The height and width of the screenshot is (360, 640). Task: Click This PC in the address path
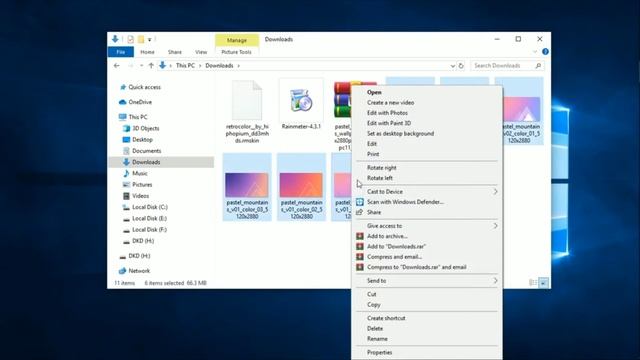[x=185, y=66]
